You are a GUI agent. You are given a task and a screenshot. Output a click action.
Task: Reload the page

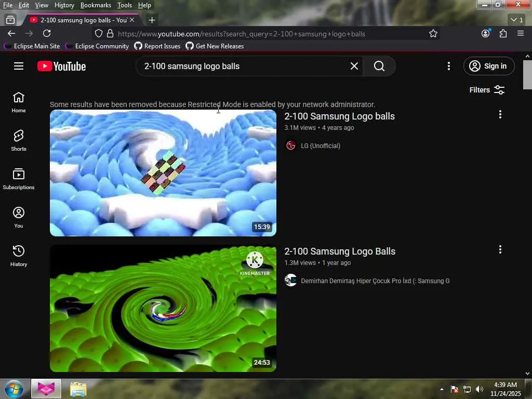click(x=47, y=33)
